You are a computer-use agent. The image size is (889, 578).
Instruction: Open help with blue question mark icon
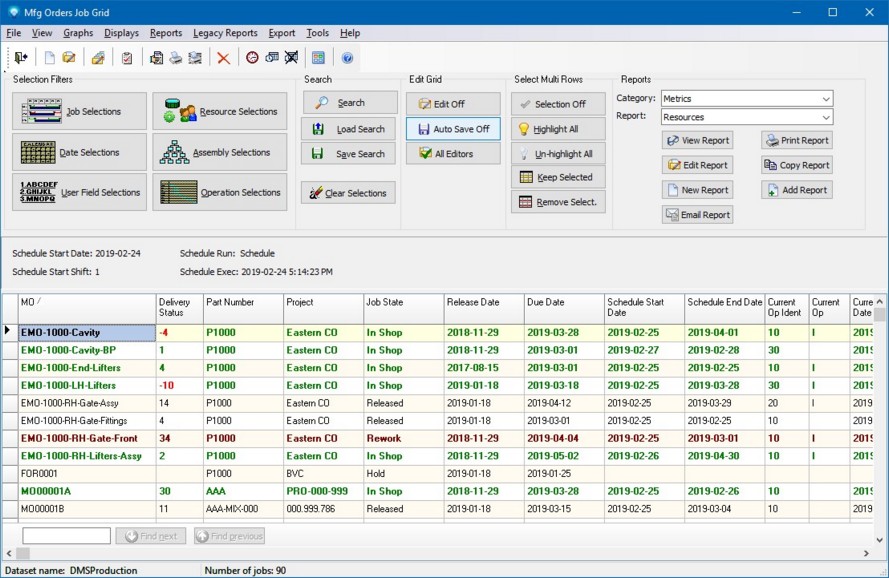(347, 58)
